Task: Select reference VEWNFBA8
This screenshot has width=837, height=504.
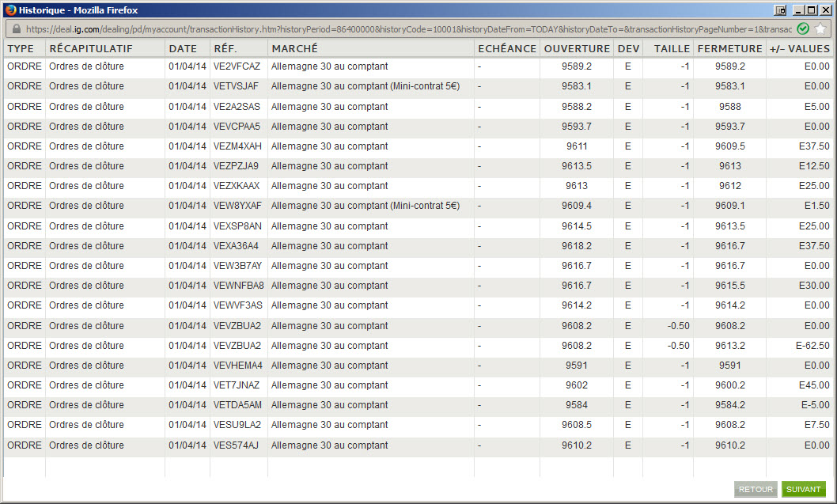Action: pyautogui.click(x=239, y=286)
